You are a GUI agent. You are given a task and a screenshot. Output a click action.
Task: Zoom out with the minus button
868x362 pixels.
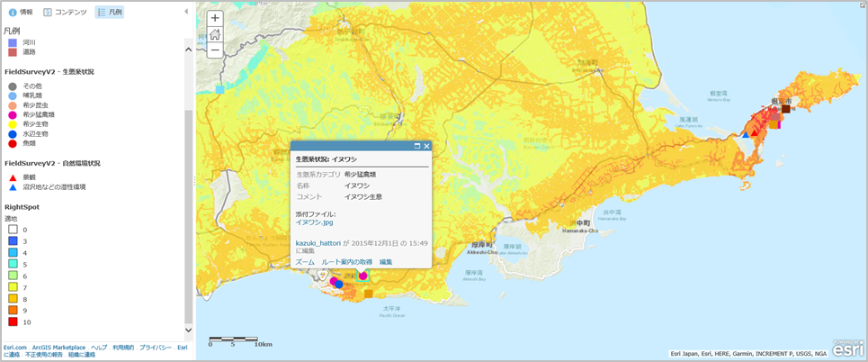pyautogui.click(x=215, y=50)
